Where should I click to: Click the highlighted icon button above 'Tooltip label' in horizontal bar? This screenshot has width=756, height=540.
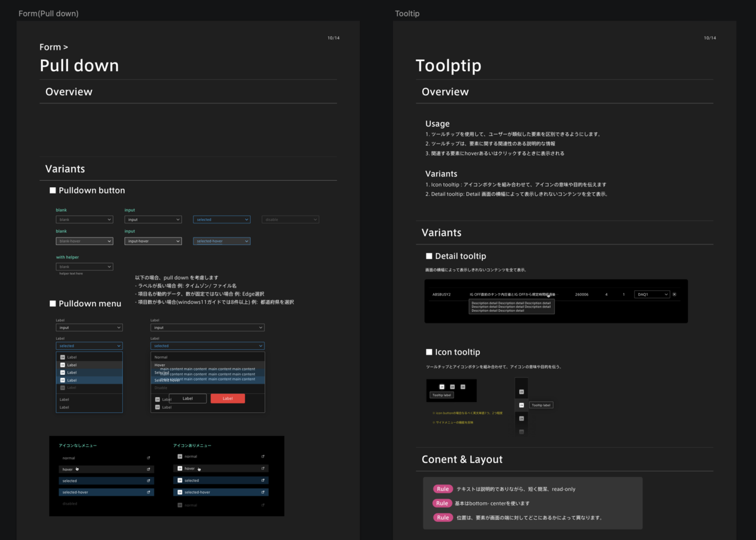[442, 386]
